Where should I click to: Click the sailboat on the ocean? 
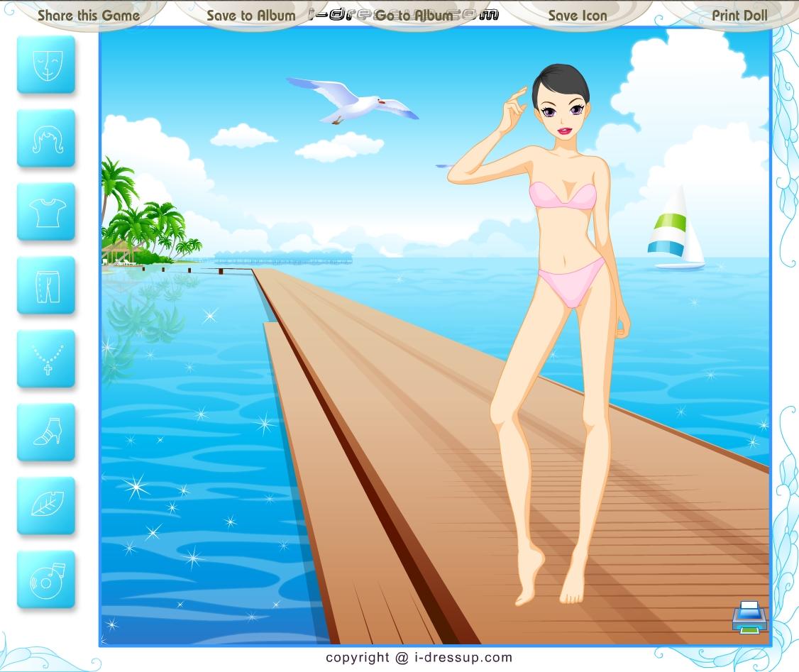[x=676, y=229]
